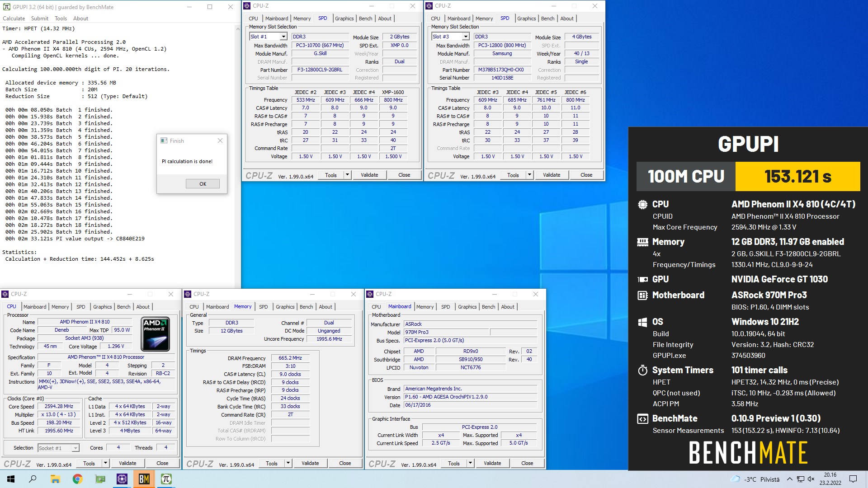The image size is (868, 488).
Task: Open BenchMate taskbar icon
Action: pyautogui.click(x=144, y=479)
